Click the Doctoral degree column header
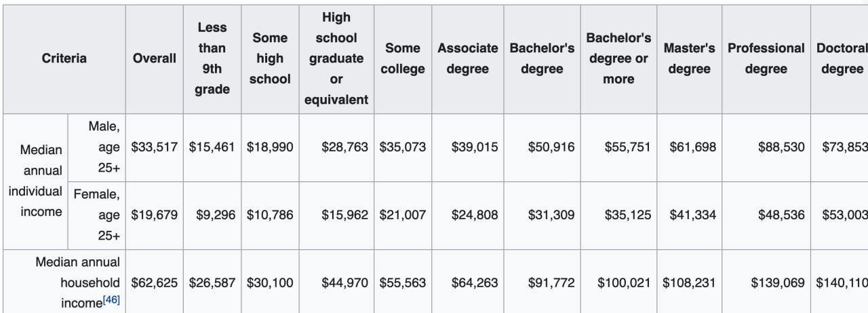This screenshot has width=868, height=313. point(842,58)
